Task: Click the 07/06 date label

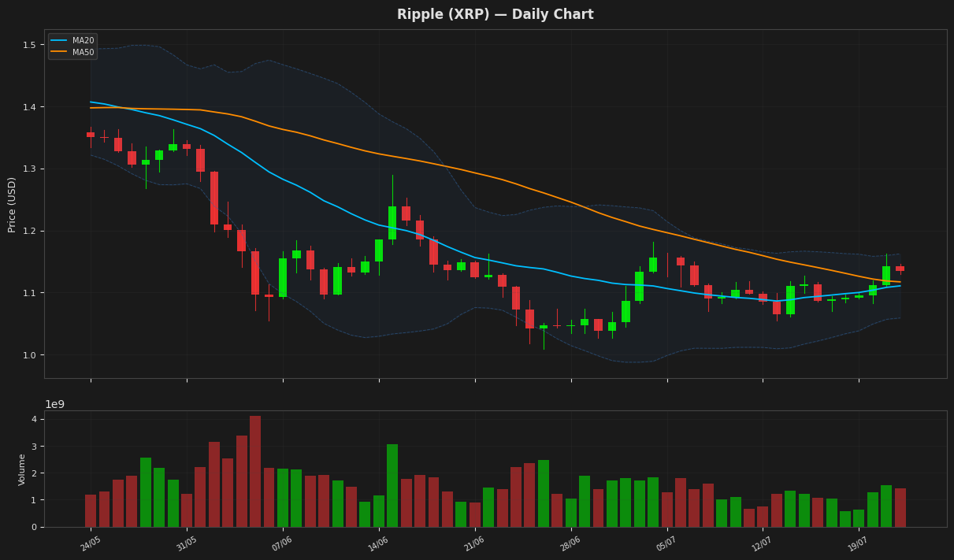Action: [x=281, y=543]
